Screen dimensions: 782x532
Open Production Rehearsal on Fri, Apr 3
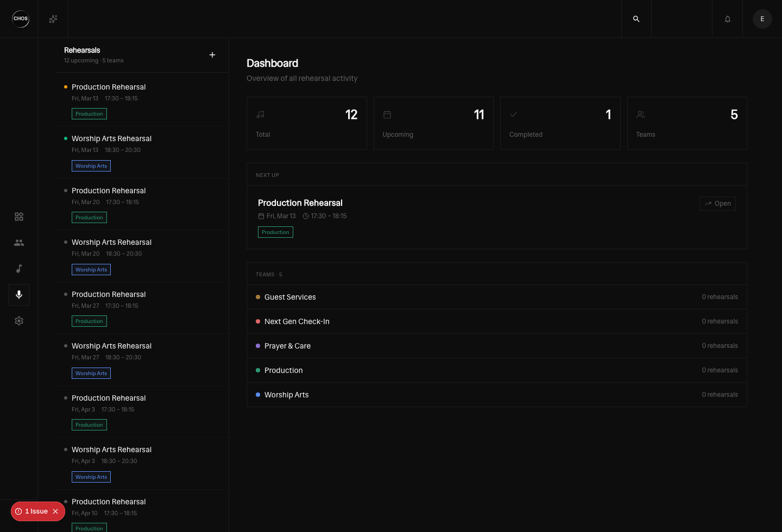[x=142, y=411]
